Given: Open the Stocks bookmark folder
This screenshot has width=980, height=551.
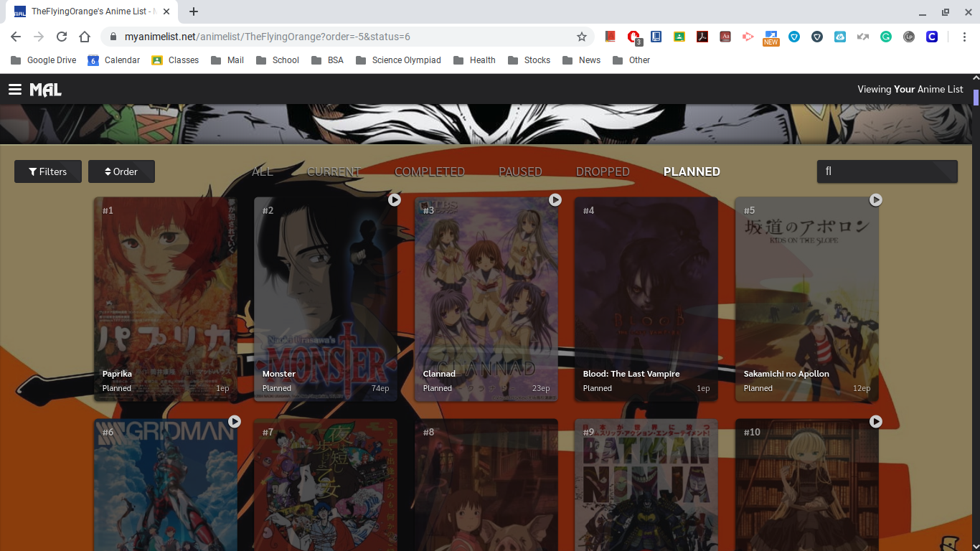Looking at the screenshot, I should [529, 60].
